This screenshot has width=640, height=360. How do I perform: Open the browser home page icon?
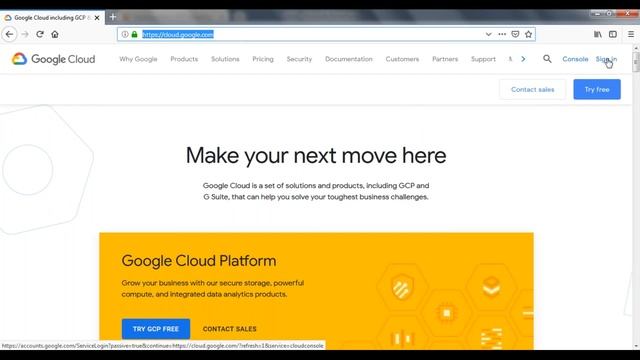pos(55,34)
